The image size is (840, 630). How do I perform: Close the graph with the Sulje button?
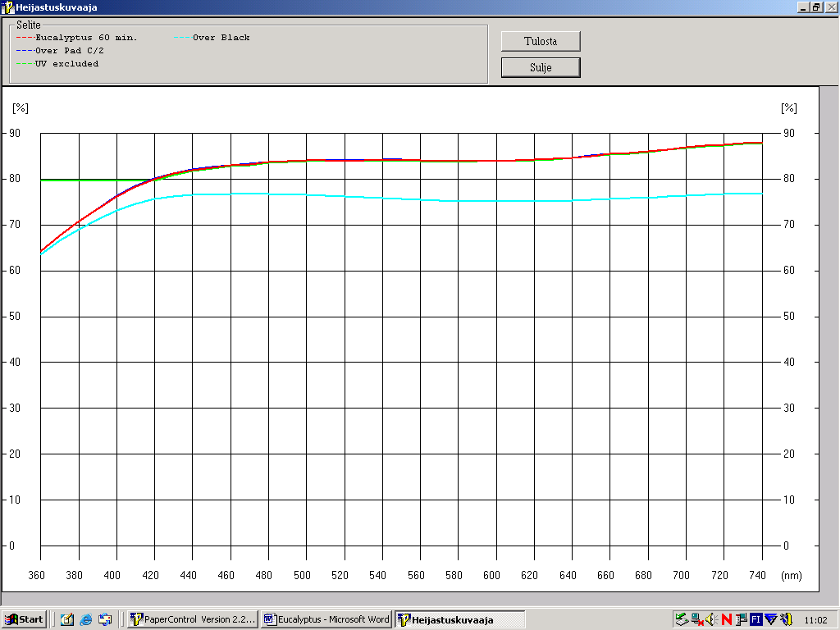coord(541,67)
